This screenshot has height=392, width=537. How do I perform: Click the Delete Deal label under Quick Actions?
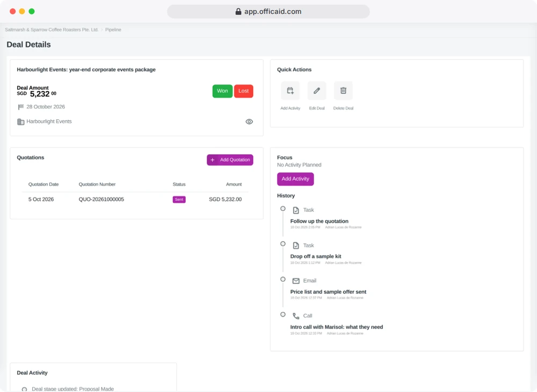[343, 108]
